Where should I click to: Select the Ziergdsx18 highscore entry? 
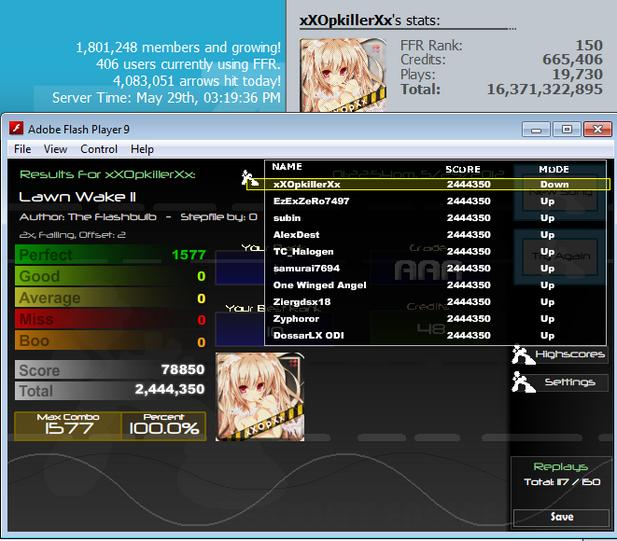(435, 302)
